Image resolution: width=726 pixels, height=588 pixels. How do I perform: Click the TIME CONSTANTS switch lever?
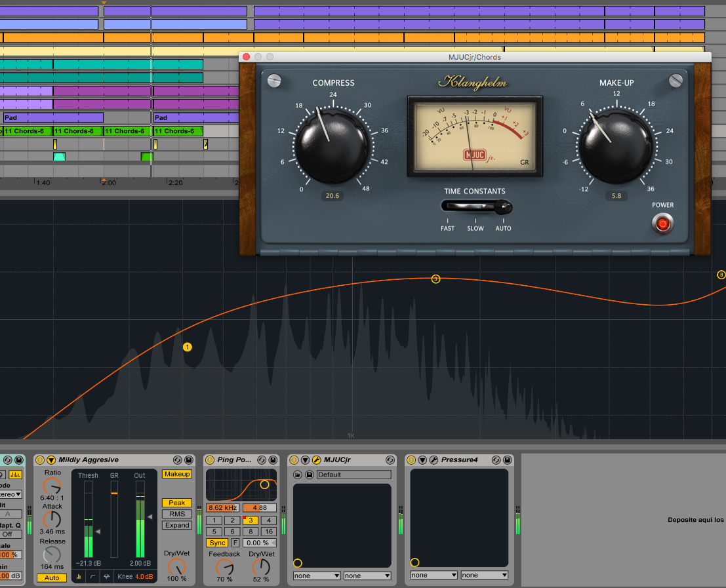coord(502,206)
